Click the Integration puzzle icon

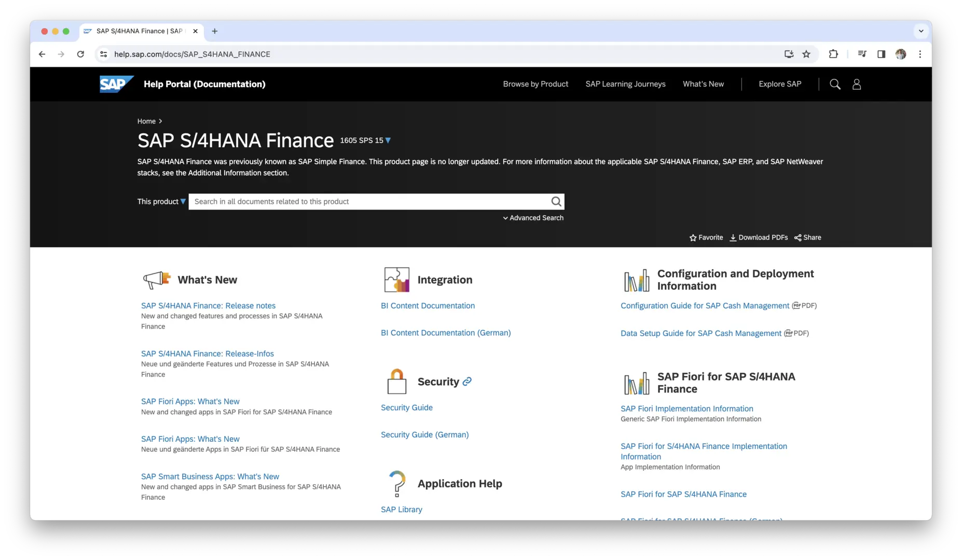pos(397,280)
